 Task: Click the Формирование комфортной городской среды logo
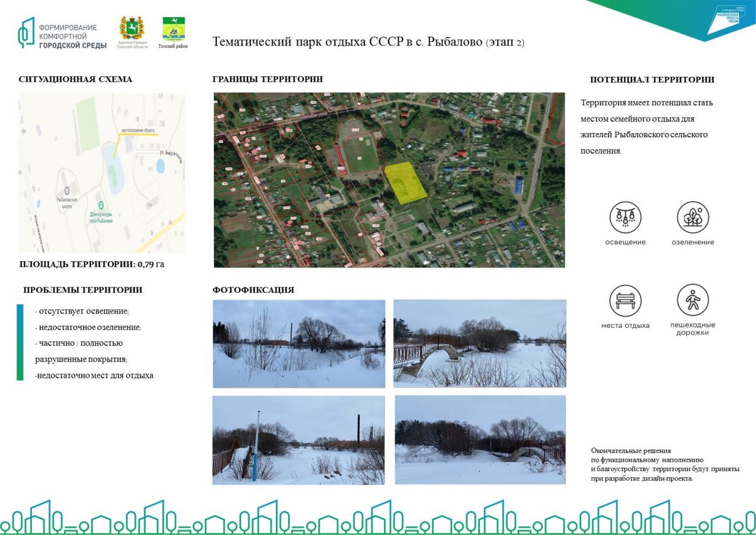pyautogui.click(x=62, y=33)
